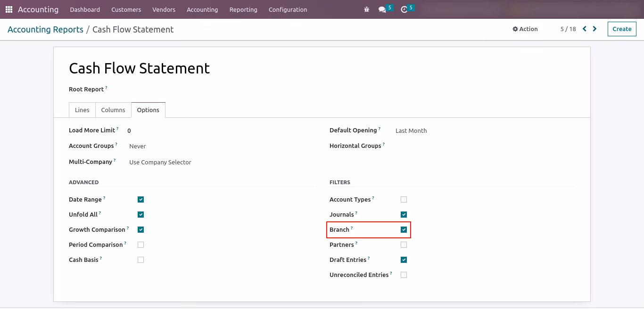Click the Create button

click(622, 29)
